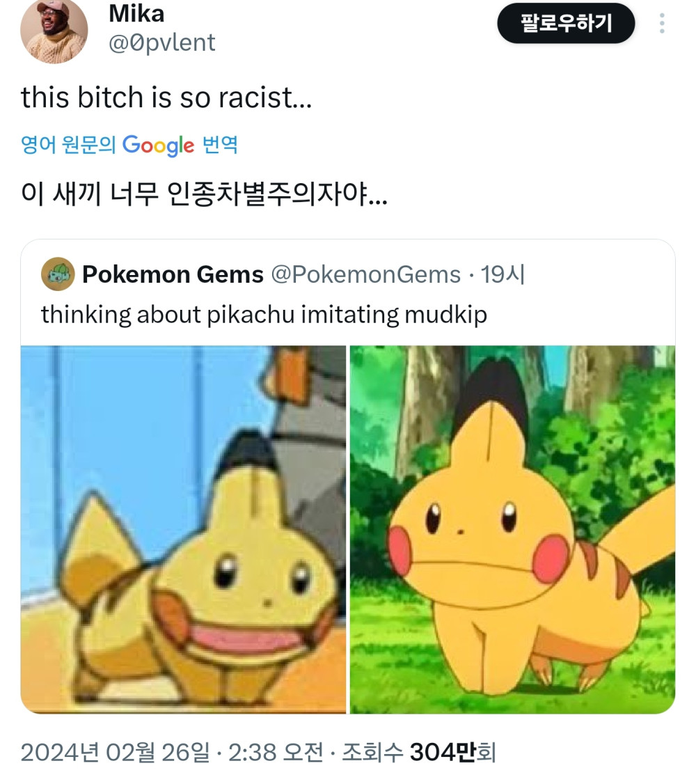Click the Mika display name

(x=136, y=13)
